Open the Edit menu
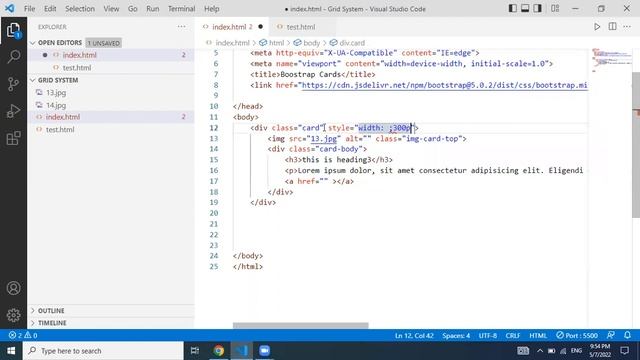 click(x=50, y=9)
